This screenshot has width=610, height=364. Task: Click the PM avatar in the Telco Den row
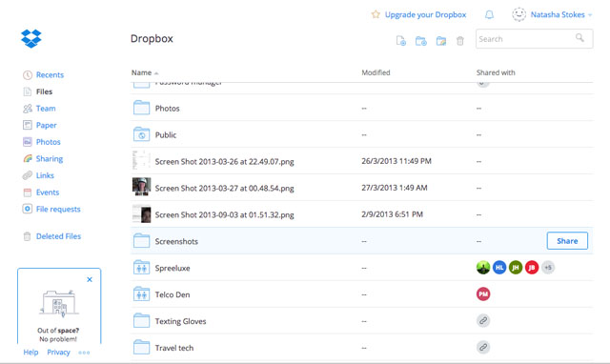(483, 294)
